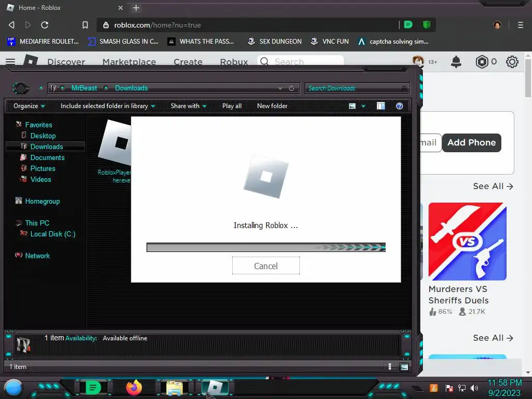This screenshot has height=399, width=532.
Task: Open Roblox settings gear
Action: 512,62
